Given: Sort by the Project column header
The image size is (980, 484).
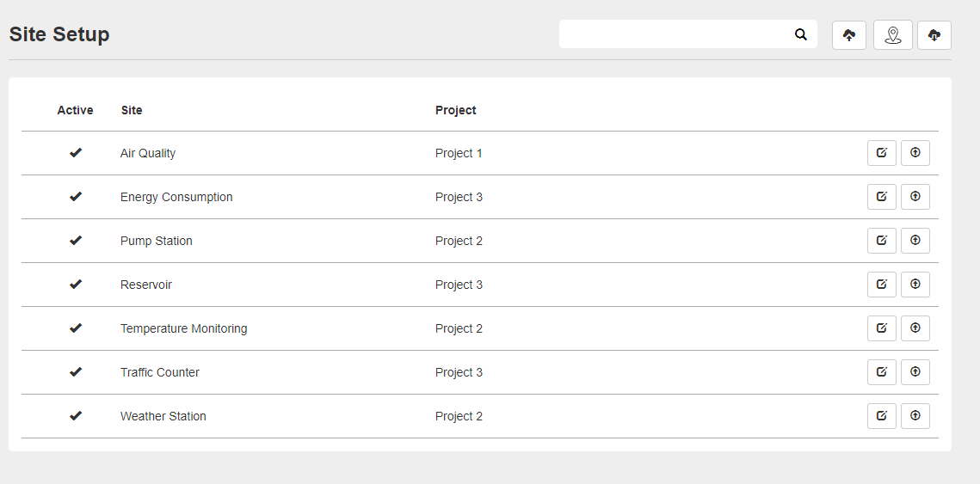Looking at the screenshot, I should (456, 110).
